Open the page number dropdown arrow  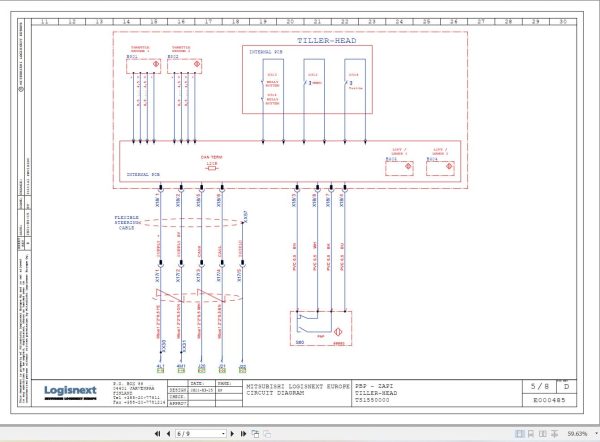(223, 434)
